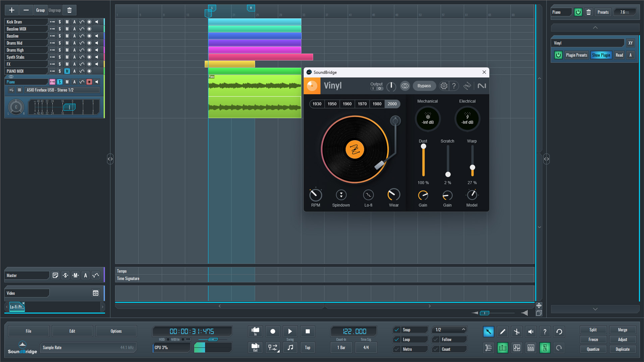Enable the Count checkbox
Screen dimensions: 644x362
pos(436,349)
